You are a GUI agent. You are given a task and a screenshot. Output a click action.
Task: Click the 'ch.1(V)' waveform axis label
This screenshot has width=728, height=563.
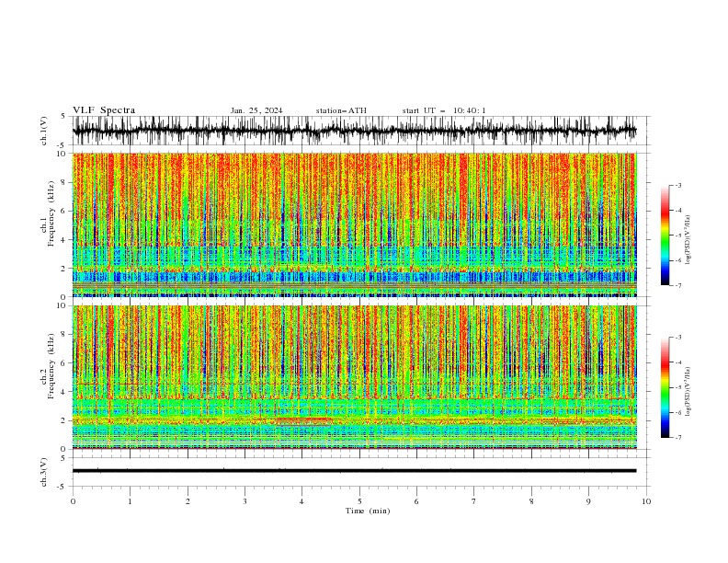44,131
